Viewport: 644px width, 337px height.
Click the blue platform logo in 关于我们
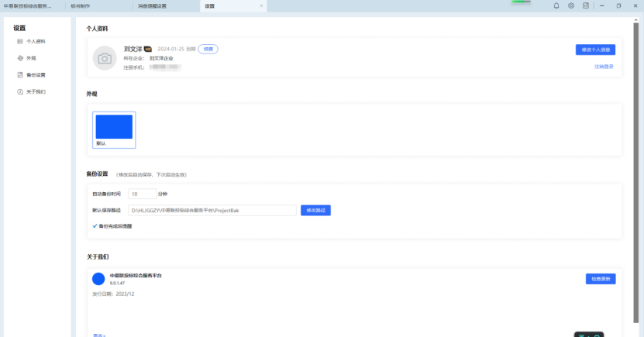pyautogui.click(x=98, y=279)
